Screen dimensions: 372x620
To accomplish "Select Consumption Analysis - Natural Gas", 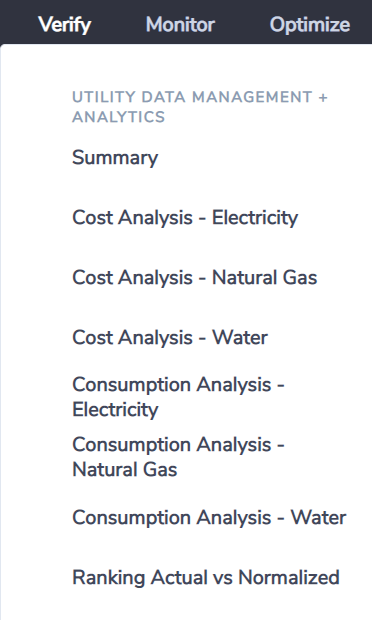I will click(x=178, y=457).
